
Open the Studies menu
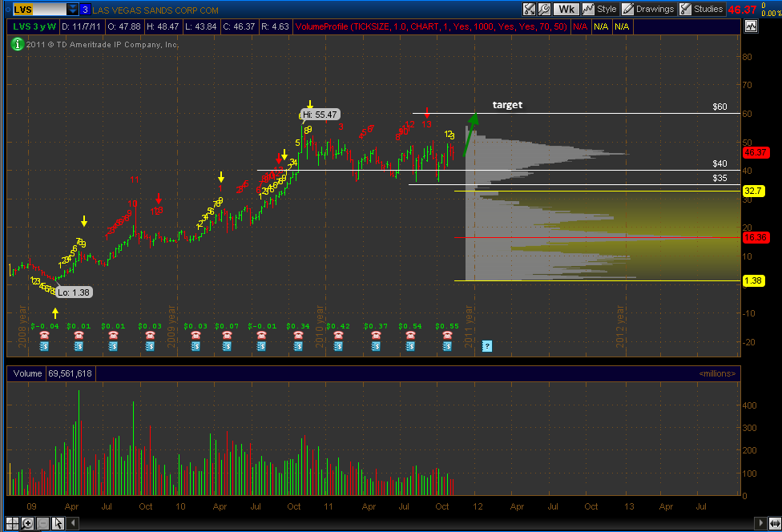[701, 9]
